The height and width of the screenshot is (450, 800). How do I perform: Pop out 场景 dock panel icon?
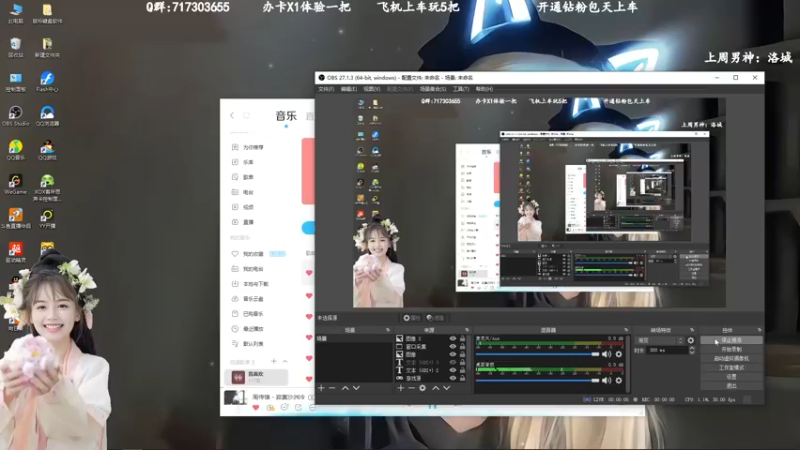point(388,330)
